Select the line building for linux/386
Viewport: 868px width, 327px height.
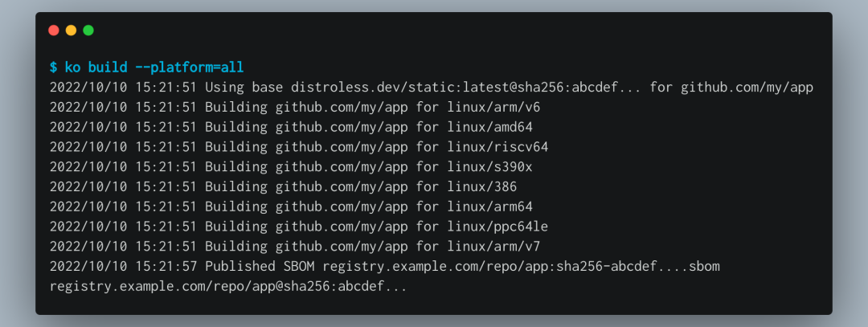(x=282, y=186)
